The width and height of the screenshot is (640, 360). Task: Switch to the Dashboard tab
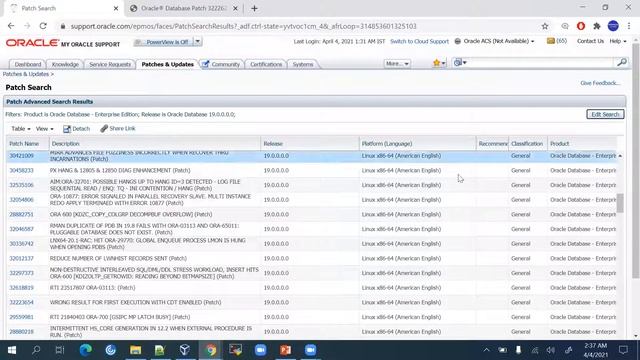point(28,64)
